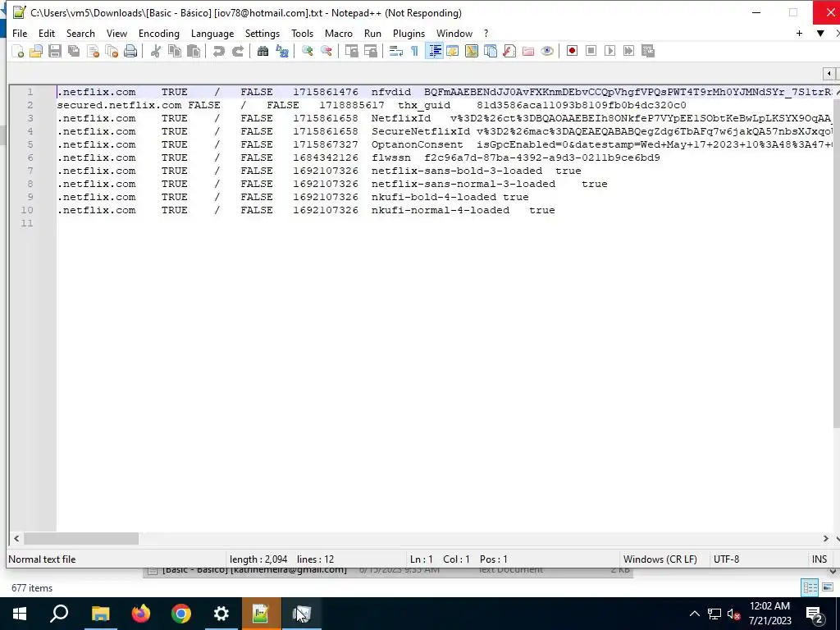Toggle the Word wrap toolbar icon
The height and width of the screenshot is (630, 840).
click(396, 51)
